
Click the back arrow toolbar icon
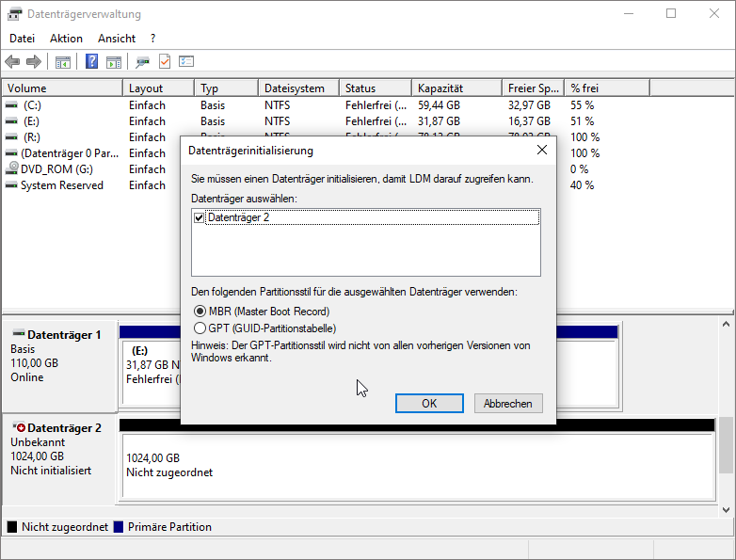[x=12, y=62]
